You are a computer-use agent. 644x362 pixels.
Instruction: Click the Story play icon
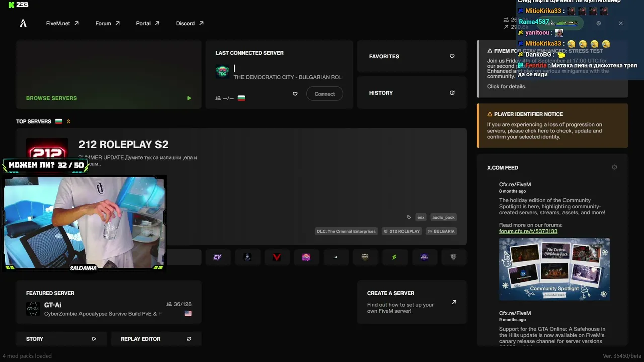click(94, 339)
